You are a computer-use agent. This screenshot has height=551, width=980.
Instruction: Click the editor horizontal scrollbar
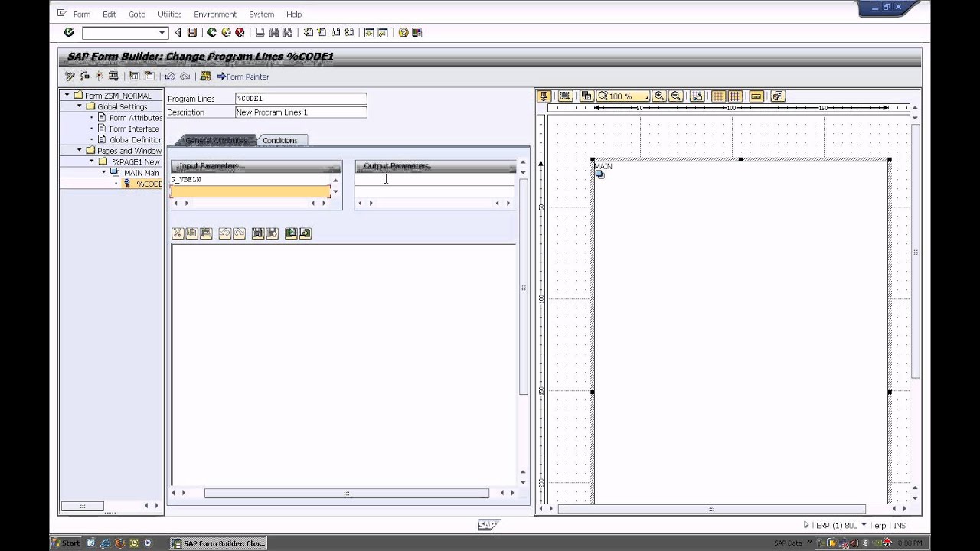coord(346,494)
